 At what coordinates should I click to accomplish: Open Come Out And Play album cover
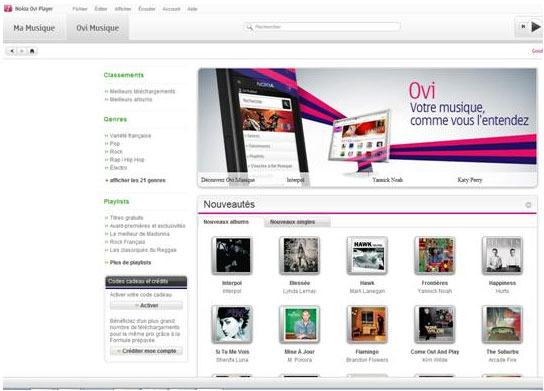point(435,324)
